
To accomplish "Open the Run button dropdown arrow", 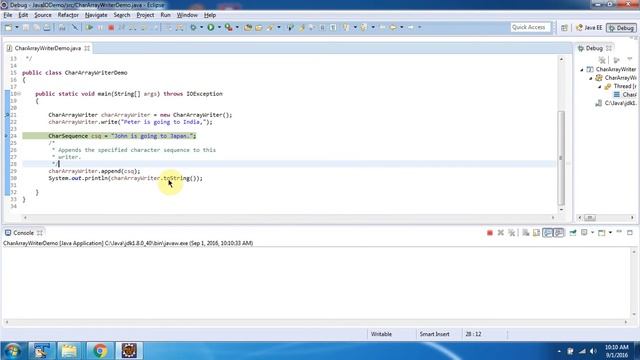I will click(219, 27).
